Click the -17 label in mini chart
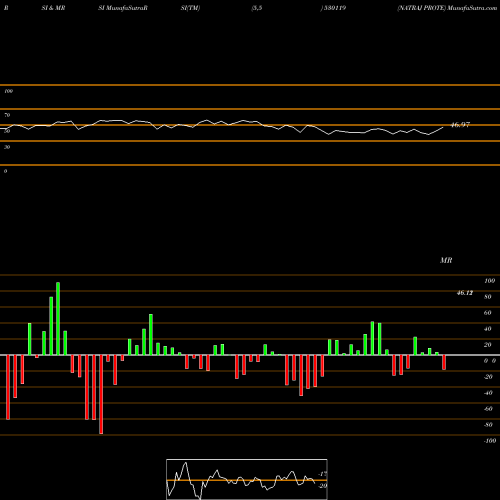 (x=322, y=474)
